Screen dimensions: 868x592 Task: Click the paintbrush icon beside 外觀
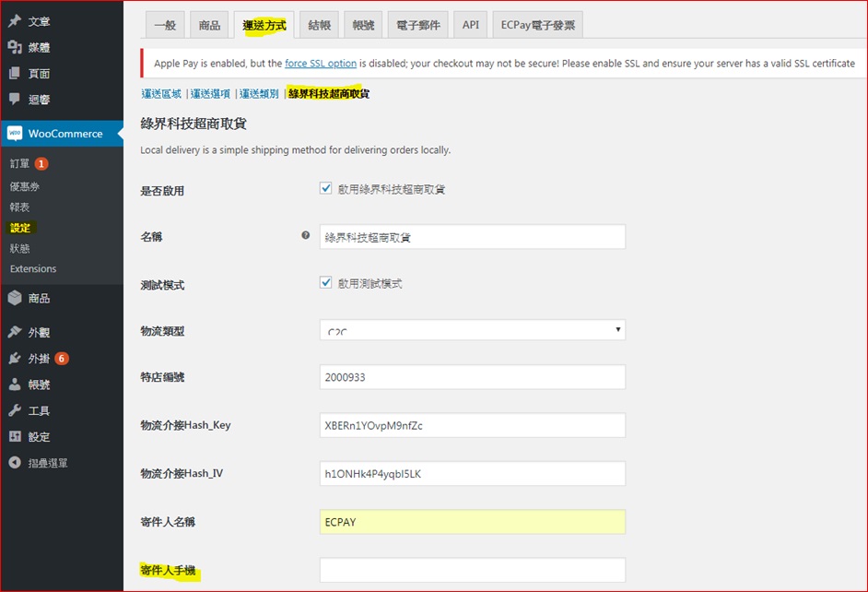[x=15, y=332]
